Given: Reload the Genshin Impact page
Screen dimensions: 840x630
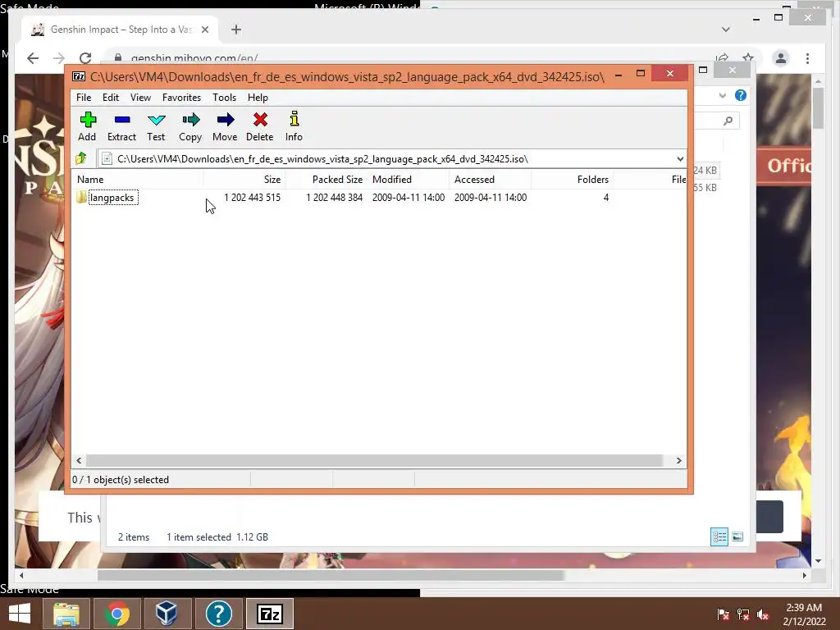Looking at the screenshot, I should tap(85, 58).
